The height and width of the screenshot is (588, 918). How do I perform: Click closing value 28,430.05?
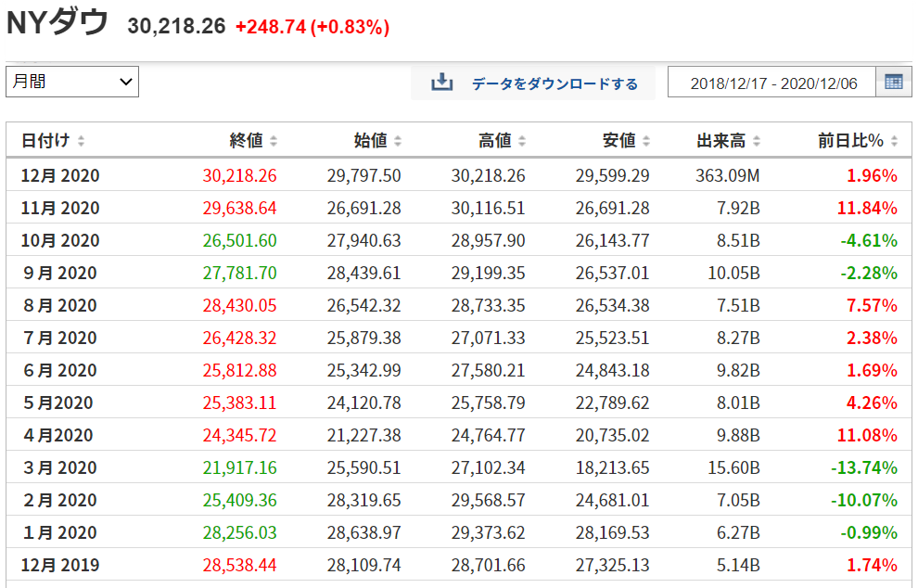(x=239, y=306)
